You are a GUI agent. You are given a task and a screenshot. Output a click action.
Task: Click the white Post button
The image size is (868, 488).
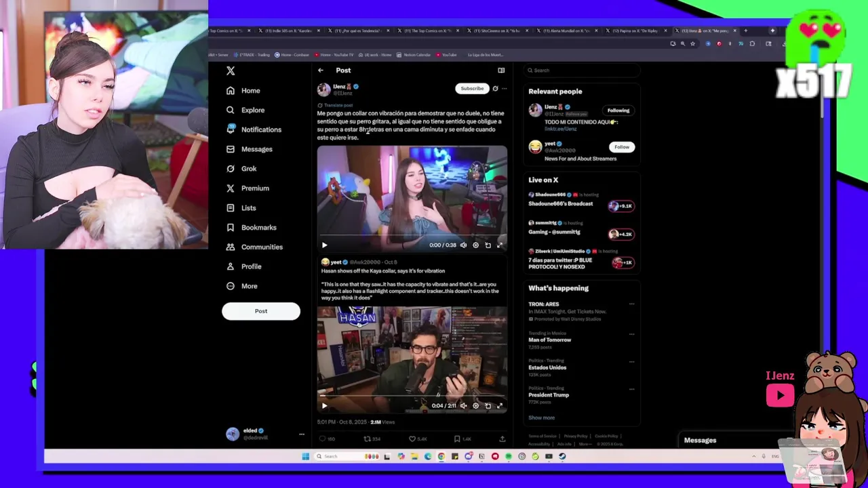pyautogui.click(x=261, y=311)
